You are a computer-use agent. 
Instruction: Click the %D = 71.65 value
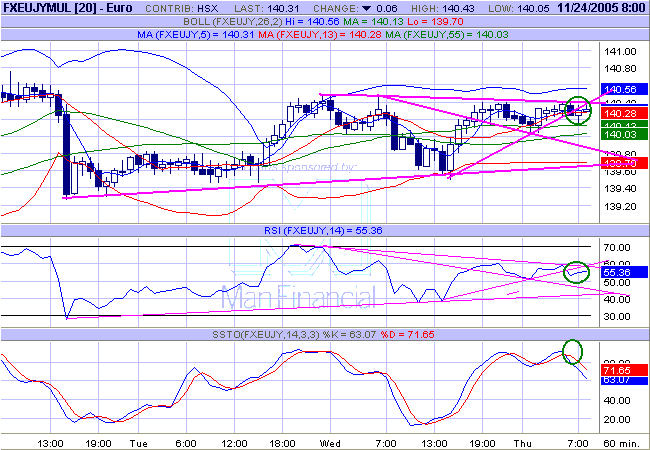click(x=407, y=334)
